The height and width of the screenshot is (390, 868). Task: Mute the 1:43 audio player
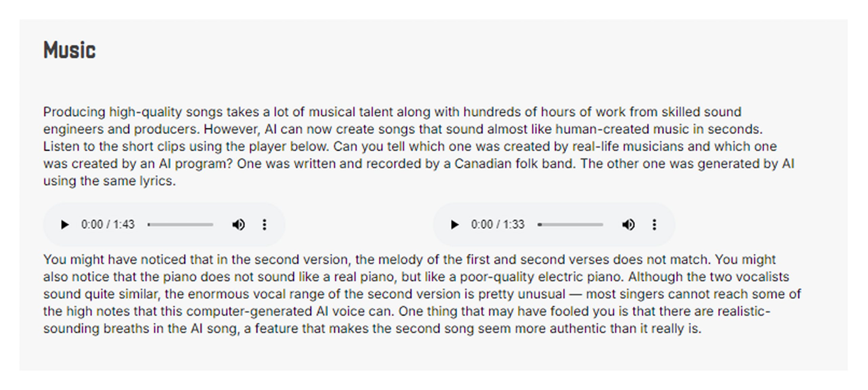[238, 225]
